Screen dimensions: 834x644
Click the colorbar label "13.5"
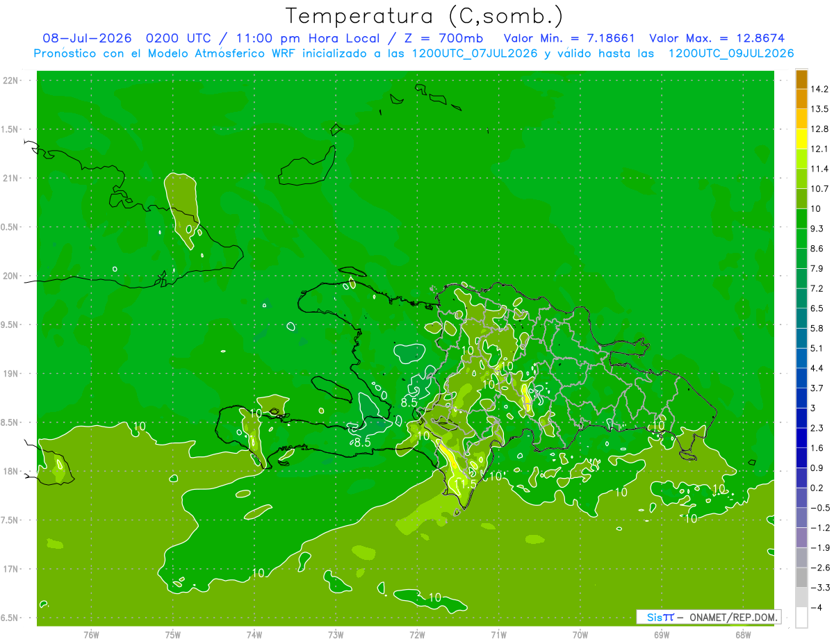click(x=821, y=109)
